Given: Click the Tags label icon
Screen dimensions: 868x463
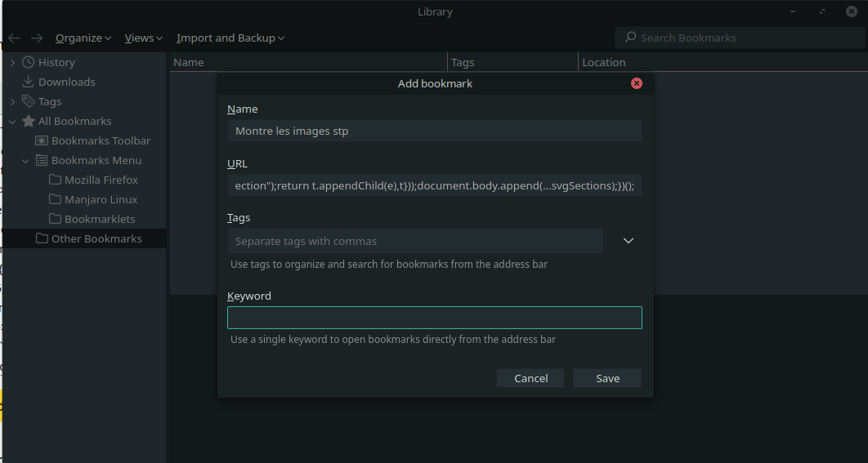Looking at the screenshot, I should point(29,101).
